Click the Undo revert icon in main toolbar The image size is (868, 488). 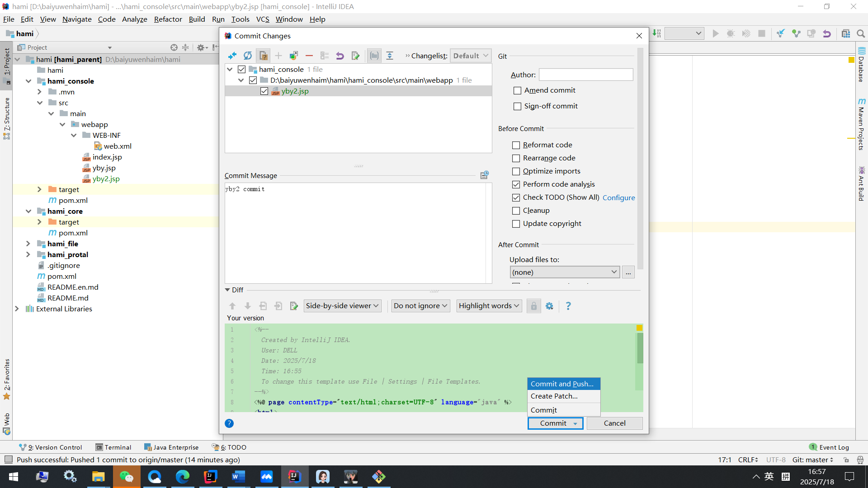(x=827, y=33)
